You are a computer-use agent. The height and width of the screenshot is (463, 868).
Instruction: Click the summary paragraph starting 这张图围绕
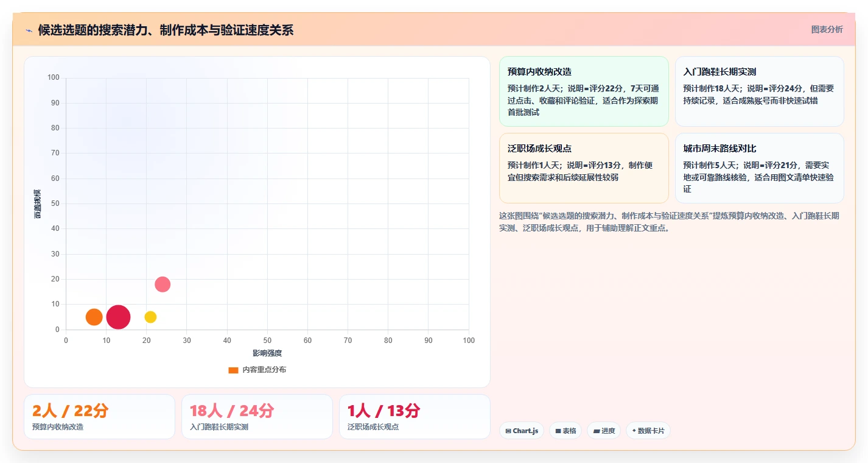click(669, 222)
